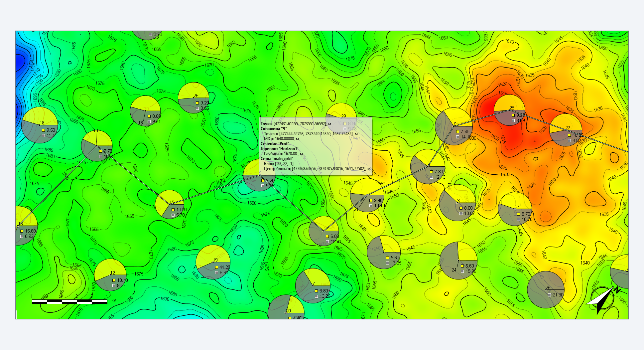
Task: Select well 3 pie chart
Action: click(x=457, y=202)
